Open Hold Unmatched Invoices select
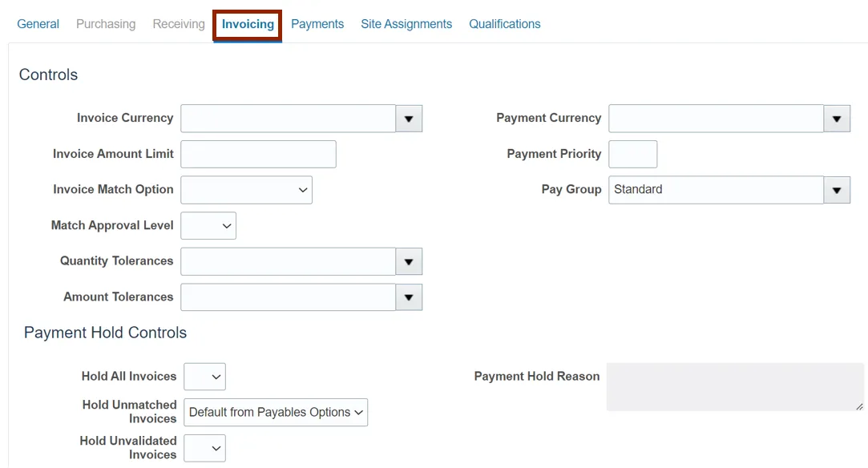868x468 pixels. [x=276, y=413]
